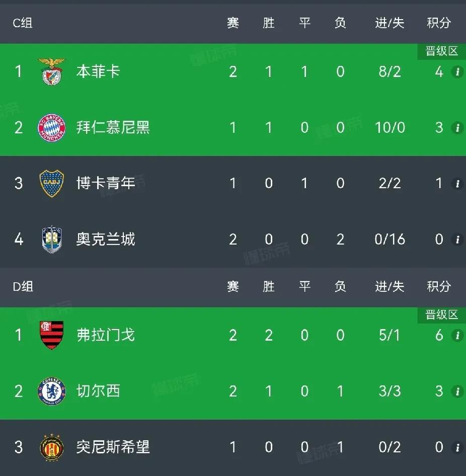Screen dimensions: 466x476
Task: Select the 本菲卡 team name
Action: pyautogui.click(x=98, y=71)
